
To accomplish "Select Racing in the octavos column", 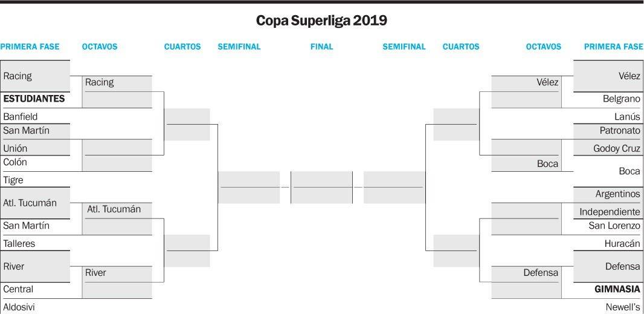I will [x=100, y=82].
